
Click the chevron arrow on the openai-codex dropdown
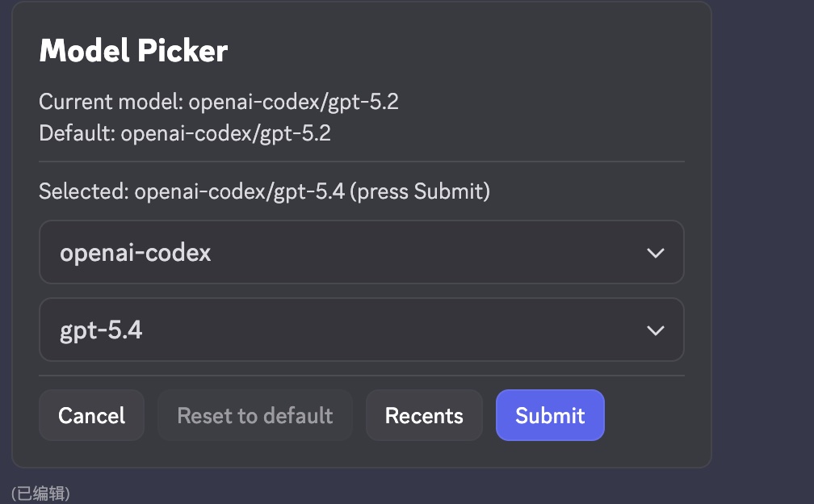tap(656, 253)
